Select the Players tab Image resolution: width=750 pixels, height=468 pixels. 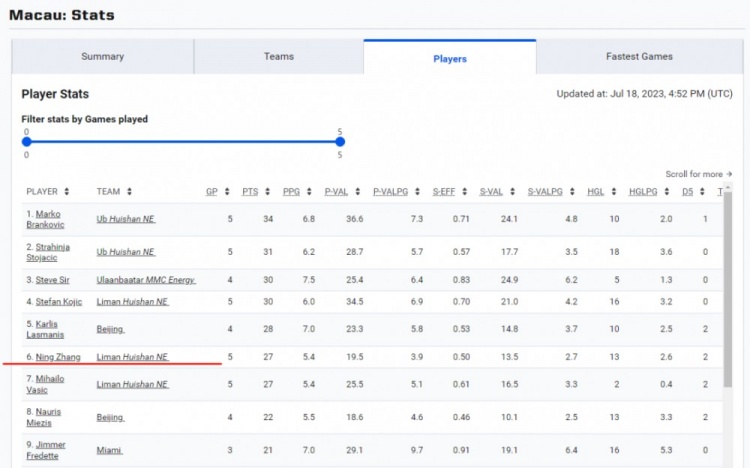coord(450,57)
